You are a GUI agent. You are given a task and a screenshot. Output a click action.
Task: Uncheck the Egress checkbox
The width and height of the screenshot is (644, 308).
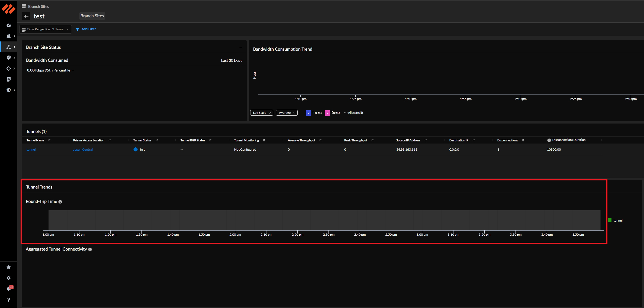[x=327, y=113]
